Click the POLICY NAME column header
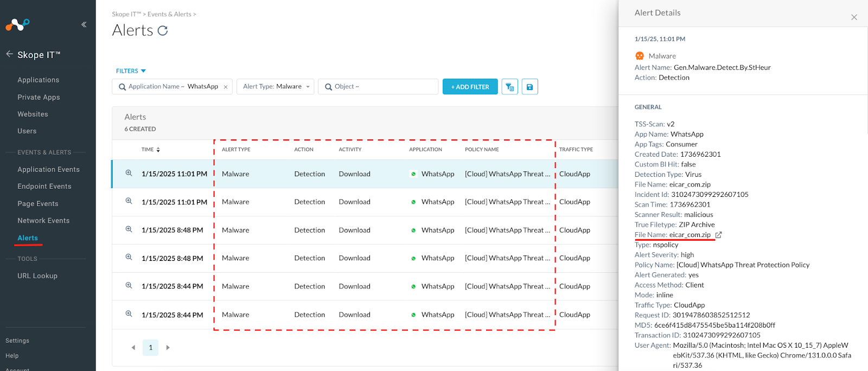868x371 pixels. tap(482, 150)
